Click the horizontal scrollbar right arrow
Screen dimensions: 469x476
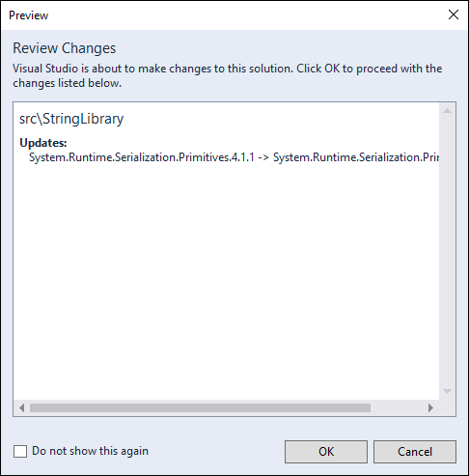click(x=430, y=408)
